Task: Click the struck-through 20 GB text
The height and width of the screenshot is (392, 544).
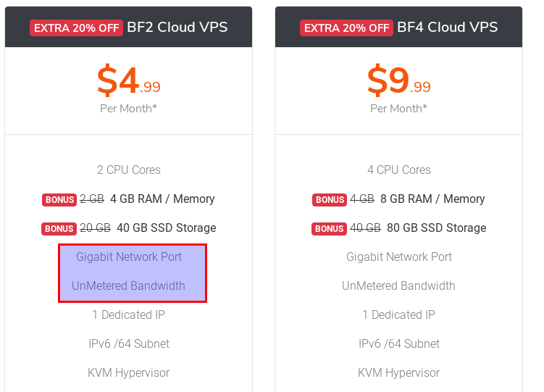Action: pyautogui.click(x=95, y=228)
